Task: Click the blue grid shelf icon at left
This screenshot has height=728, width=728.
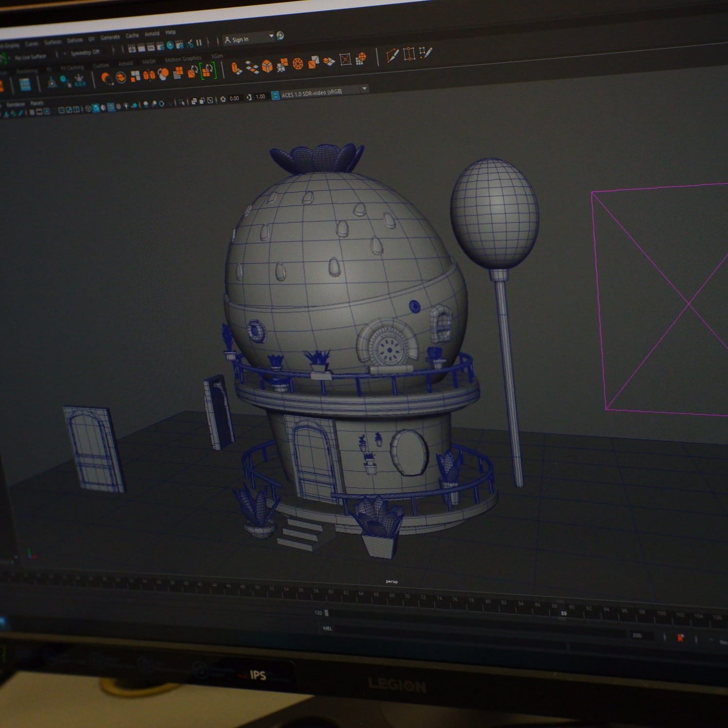Action: point(25,84)
